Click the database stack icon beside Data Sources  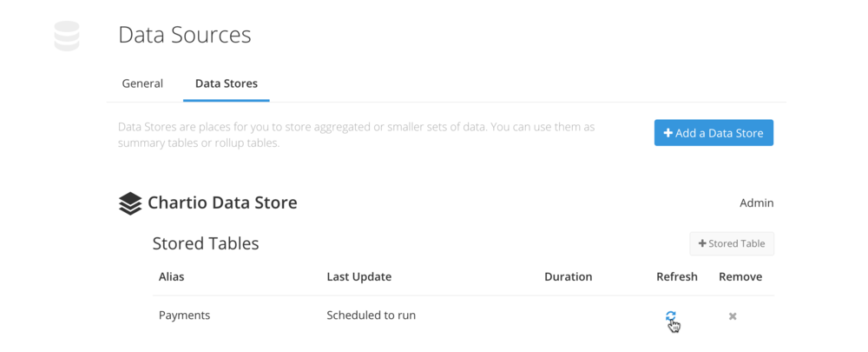point(67,36)
